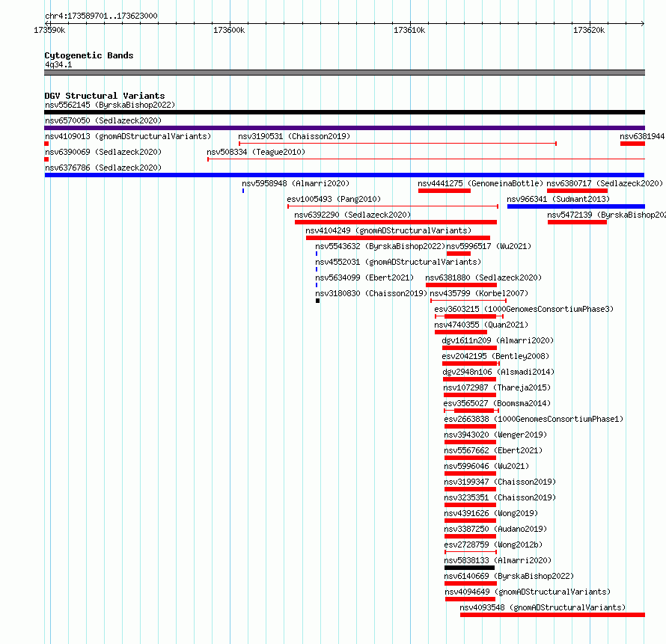Open nsv3190531 (Chaisson2019) variant label
The image size is (666, 644).
294,136
